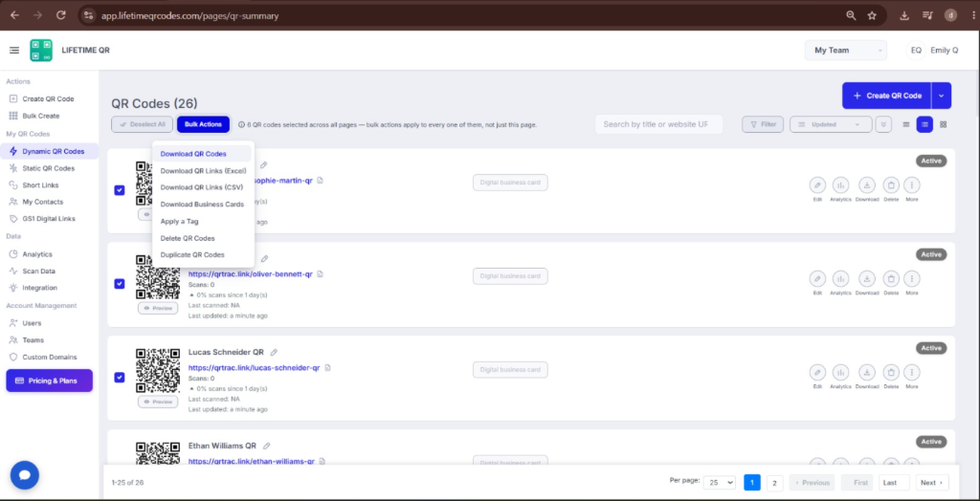Click the Lucas Schneider QR code thumbnail
The width and height of the screenshot is (980, 501).
158,370
